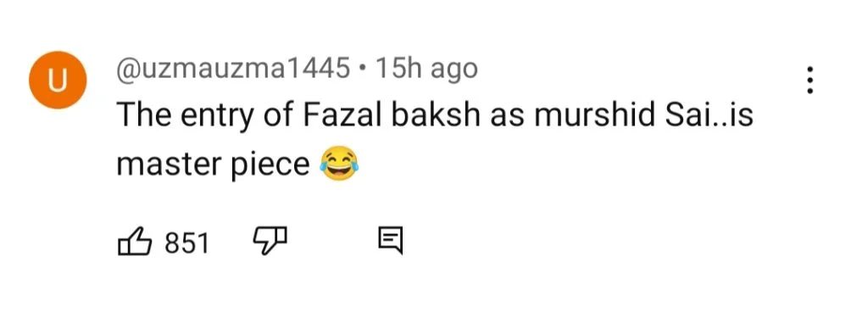868x312 pixels.
Task: Click the letter U inside the avatar circle
Action: (58, 81)
